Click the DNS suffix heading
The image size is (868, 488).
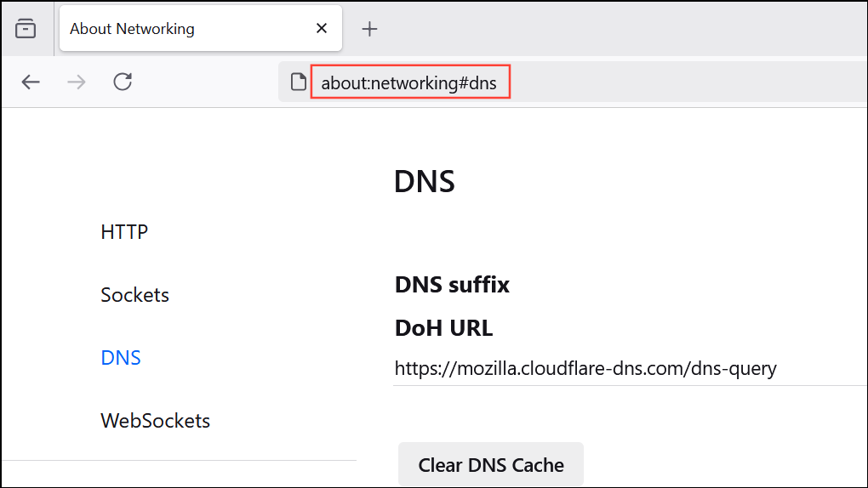[452, 285]
